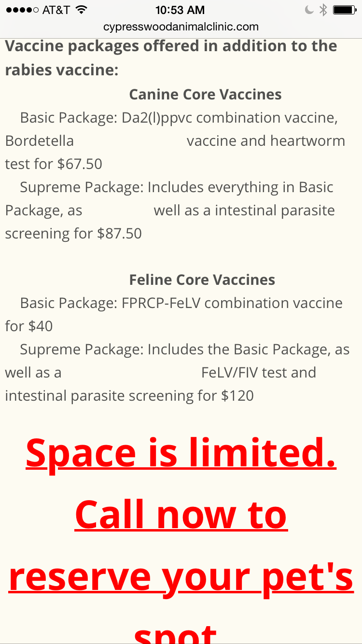Tap the 10:53 AM clock

(180, 10)
